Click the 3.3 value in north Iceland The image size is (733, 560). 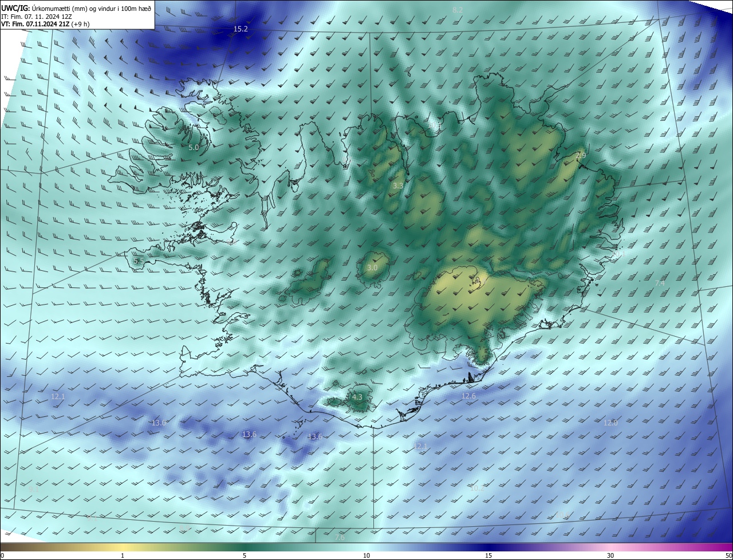pos(398,186)
